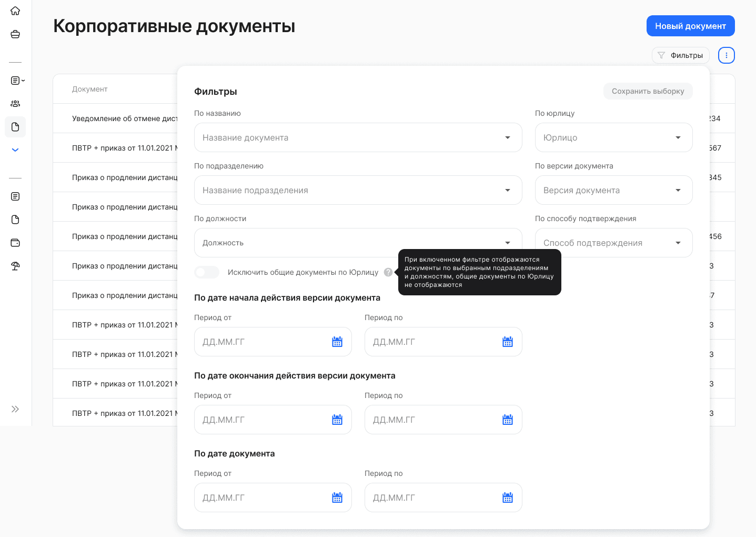Screen dimensions: 756x537
Task: Open the 'Название документа' dropdown
Action: [x=358, y=137]
